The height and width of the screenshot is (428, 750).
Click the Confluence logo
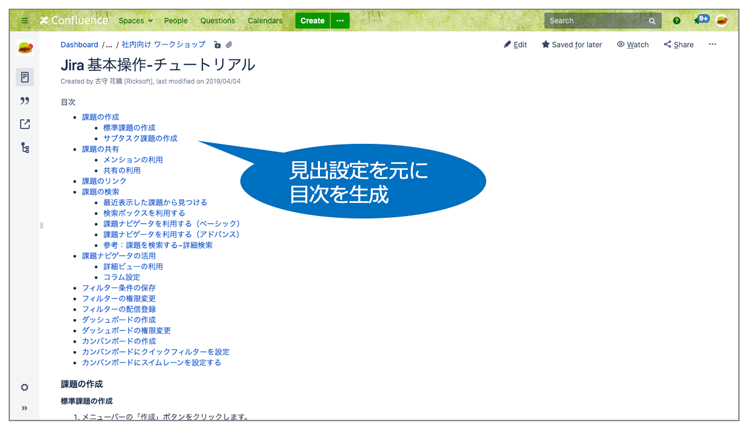click(x=74, y=21)
